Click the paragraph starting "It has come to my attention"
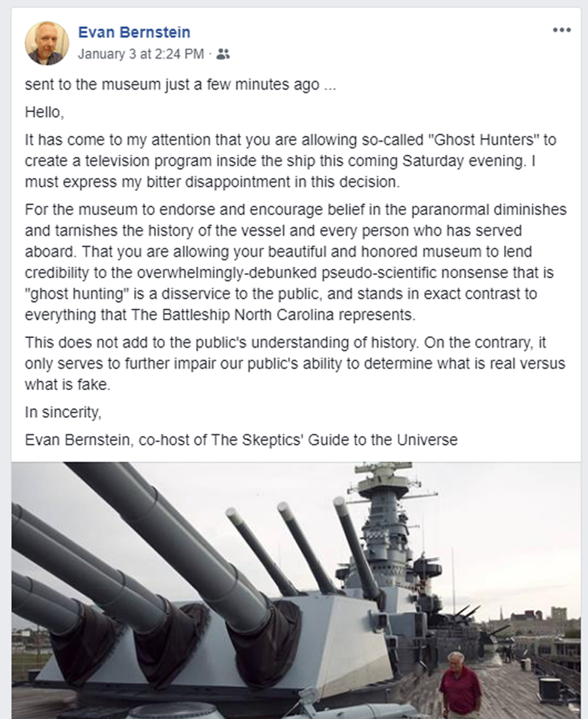 point(290,161)
